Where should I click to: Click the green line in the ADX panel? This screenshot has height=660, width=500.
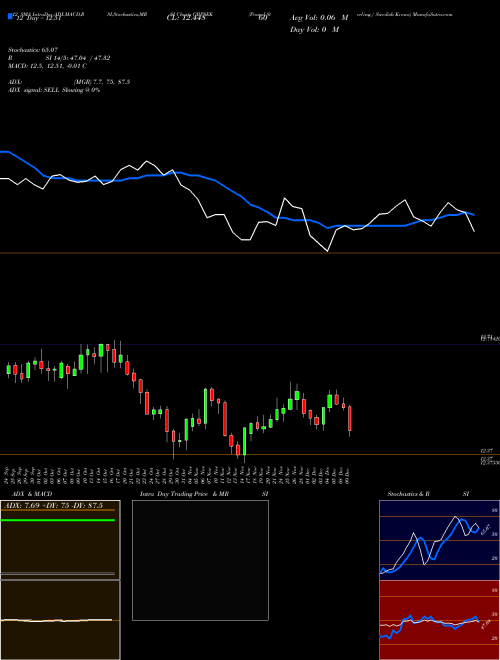pyautogui.click(x=58, y=520)
